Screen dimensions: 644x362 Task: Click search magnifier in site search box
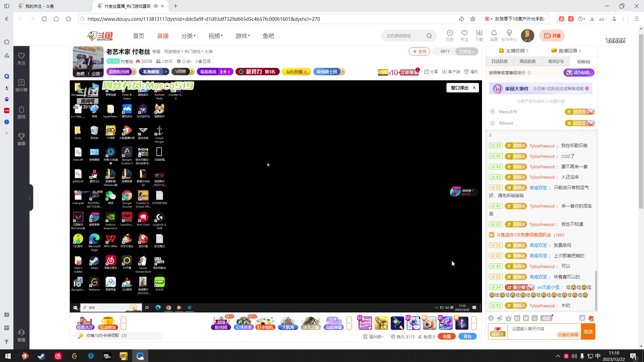pos(429,36)
